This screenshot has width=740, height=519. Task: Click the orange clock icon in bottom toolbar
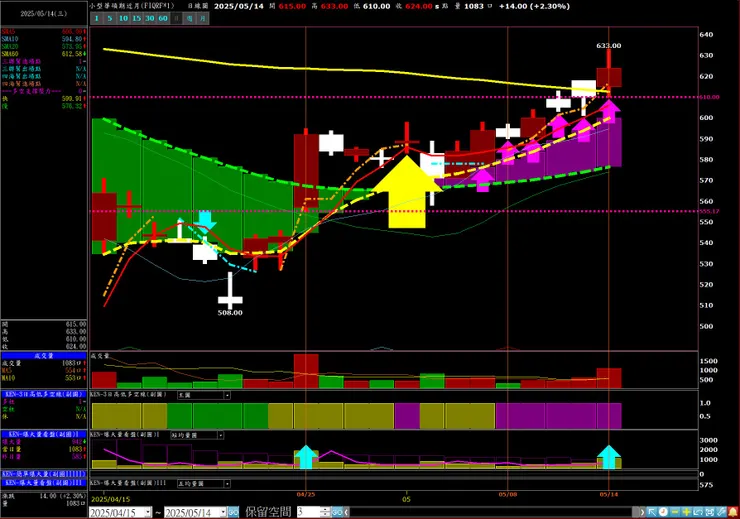tap(663, 512)
